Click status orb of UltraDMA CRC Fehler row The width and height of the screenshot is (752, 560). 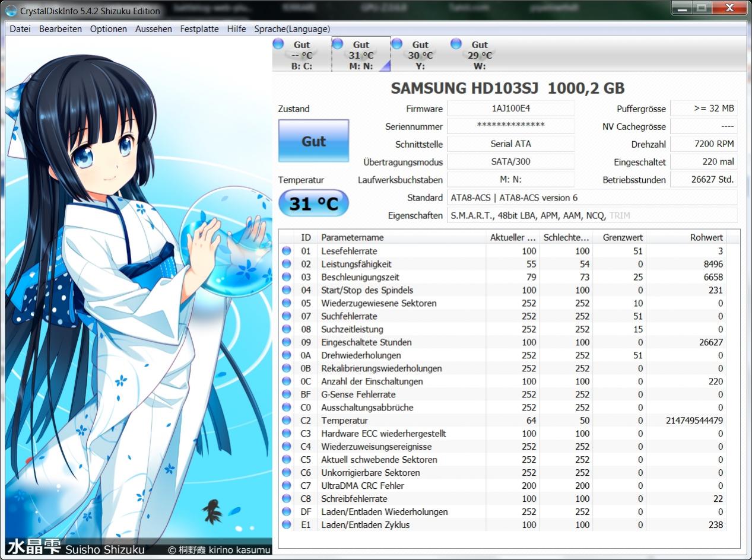click(x=287, y=486)
